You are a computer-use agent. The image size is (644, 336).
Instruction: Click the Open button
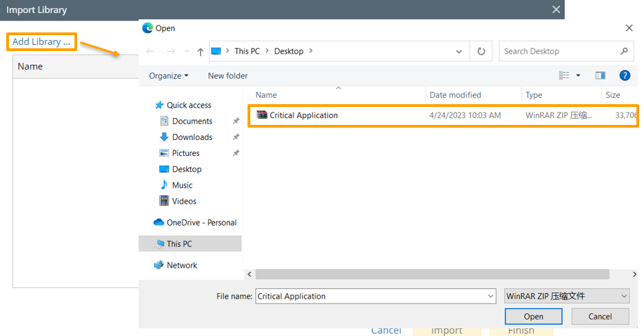click(533, 317)
